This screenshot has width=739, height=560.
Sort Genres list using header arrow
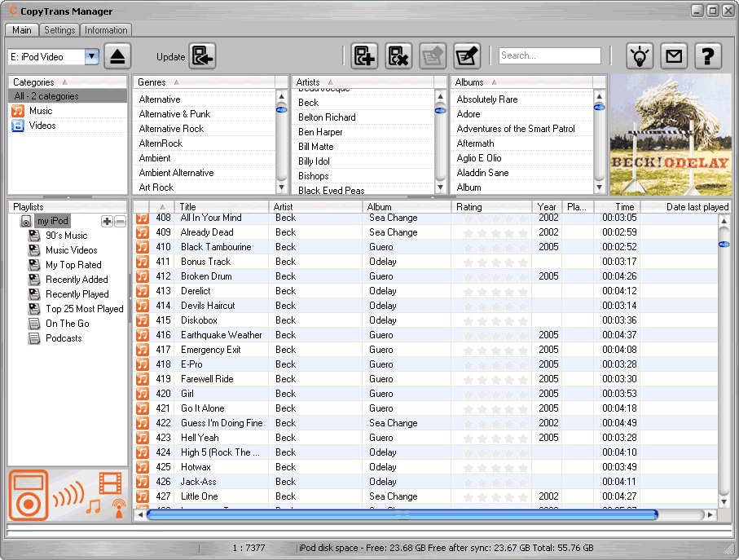(176, 82)
